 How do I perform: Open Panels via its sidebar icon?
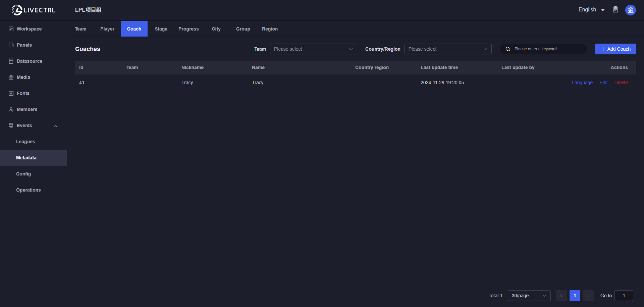pos(11,45)
